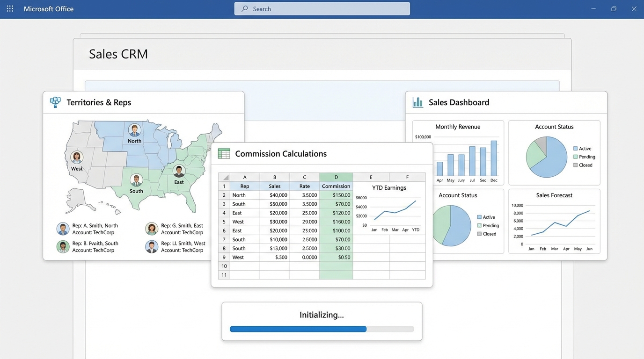
Task: Open the Microsoft Office app launcher grid
Action: point(10,9)
